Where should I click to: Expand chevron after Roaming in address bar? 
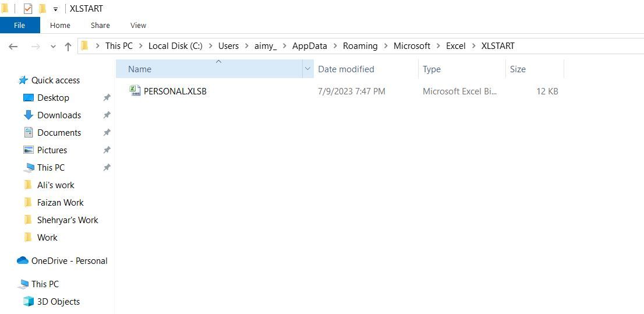[x=385, y=46]
